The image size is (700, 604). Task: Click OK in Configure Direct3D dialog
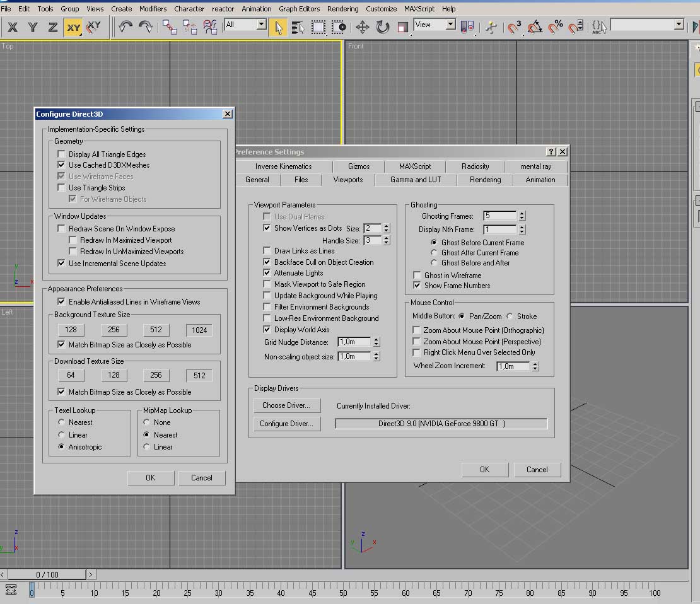click(x=150, y=478)
